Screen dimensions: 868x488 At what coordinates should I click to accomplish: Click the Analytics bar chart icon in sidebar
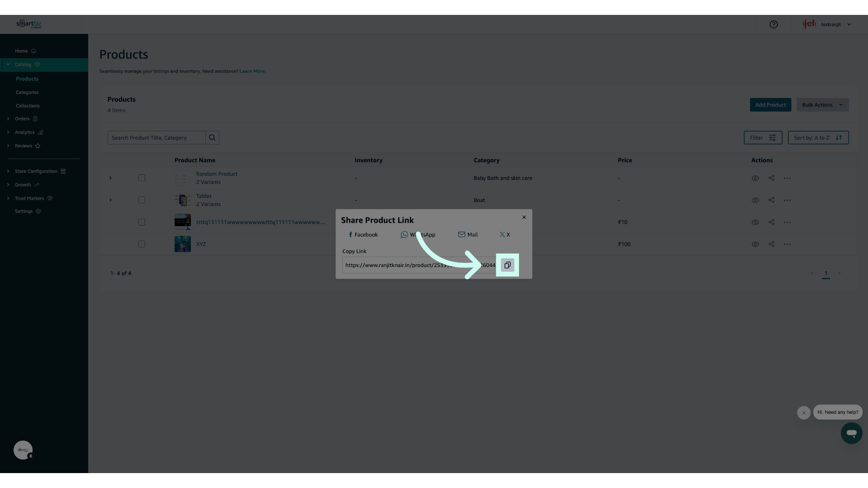click(x=40, y=132)
